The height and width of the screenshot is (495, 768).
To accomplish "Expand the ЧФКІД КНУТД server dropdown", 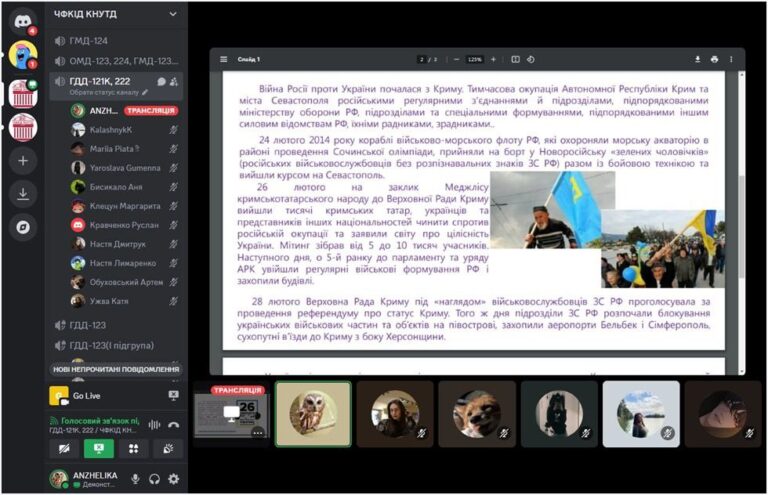I will tap(173, 14).
